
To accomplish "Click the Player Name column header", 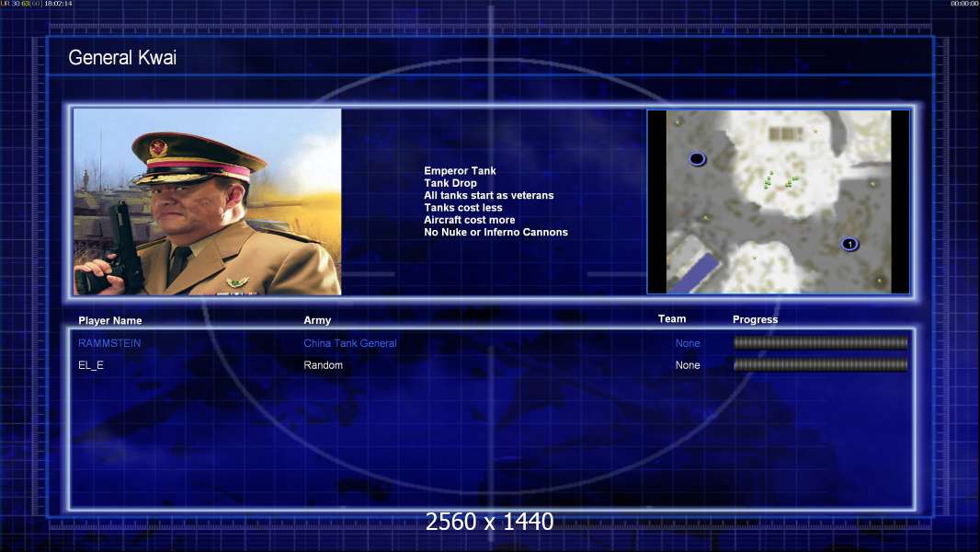I will click(x=110, y=321).
